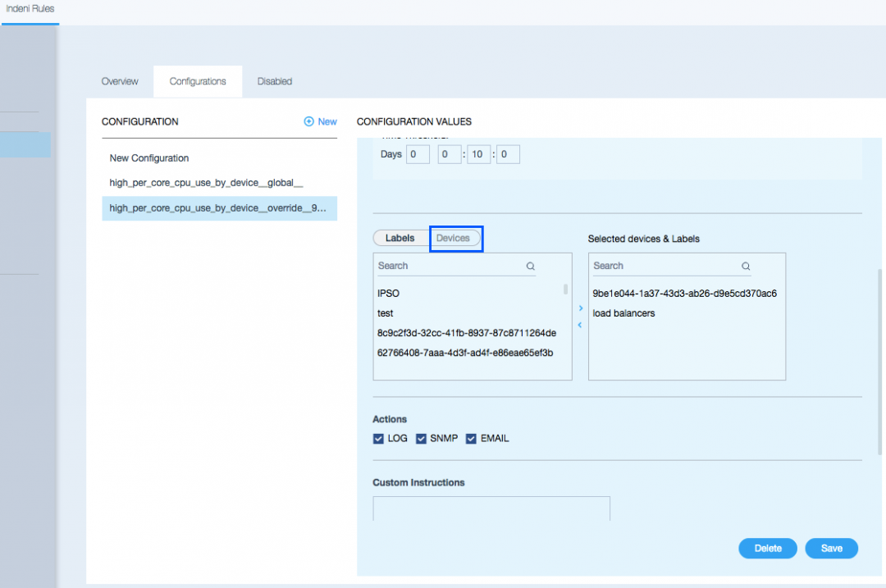The image size is (886, 588).
Task: Switch to the Disabled tab
Action: pyautogui.click(x=275, y=81)
